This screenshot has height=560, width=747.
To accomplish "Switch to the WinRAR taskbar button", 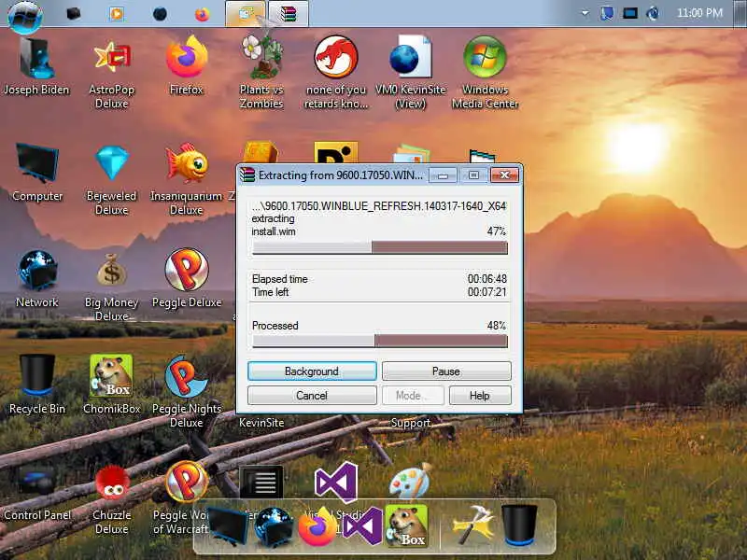I will [x=289, y=14].
